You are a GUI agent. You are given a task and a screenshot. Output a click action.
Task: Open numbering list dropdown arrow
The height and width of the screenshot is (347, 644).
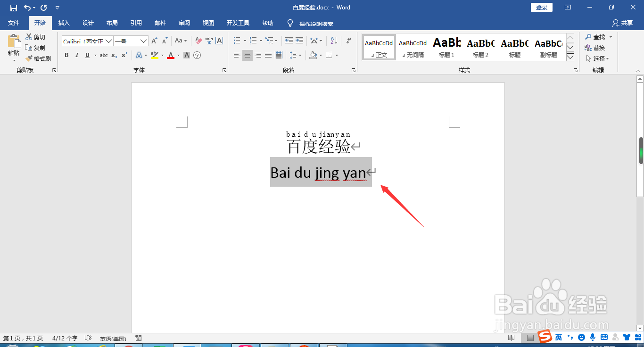tap(261, 41)
